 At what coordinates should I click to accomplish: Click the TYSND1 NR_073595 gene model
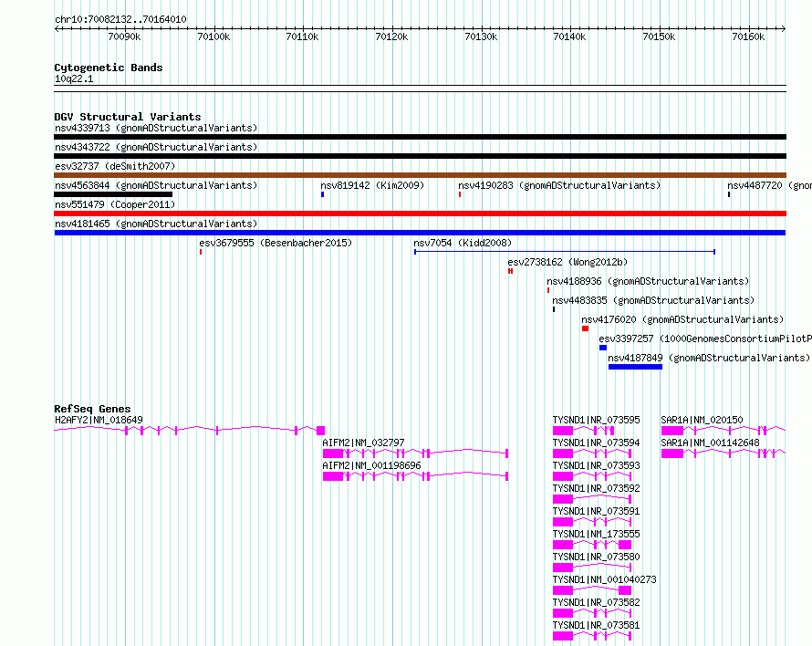click(584, 431)
